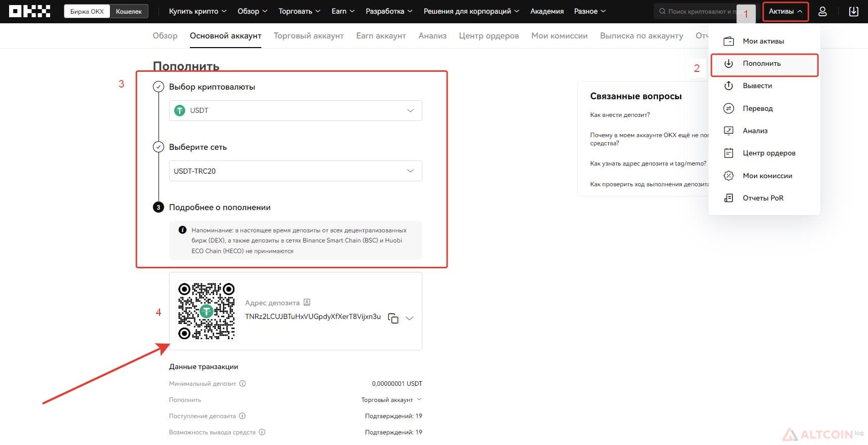Screen dimensions: 868x445
Task: Expand the deposit address chevron
Action: (410, 318)
